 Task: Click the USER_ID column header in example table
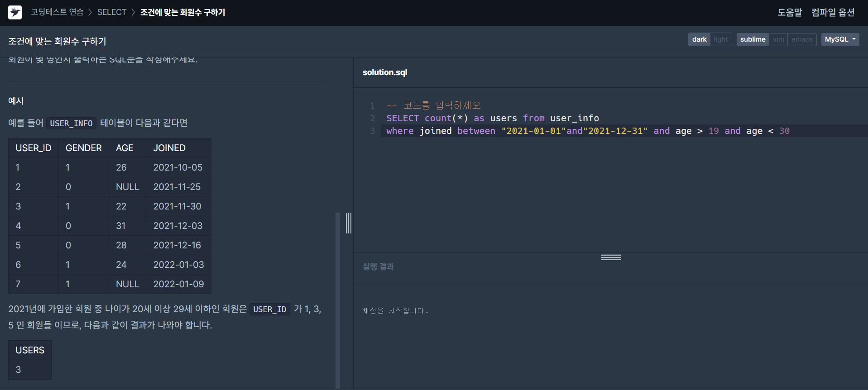pos(34,148)
